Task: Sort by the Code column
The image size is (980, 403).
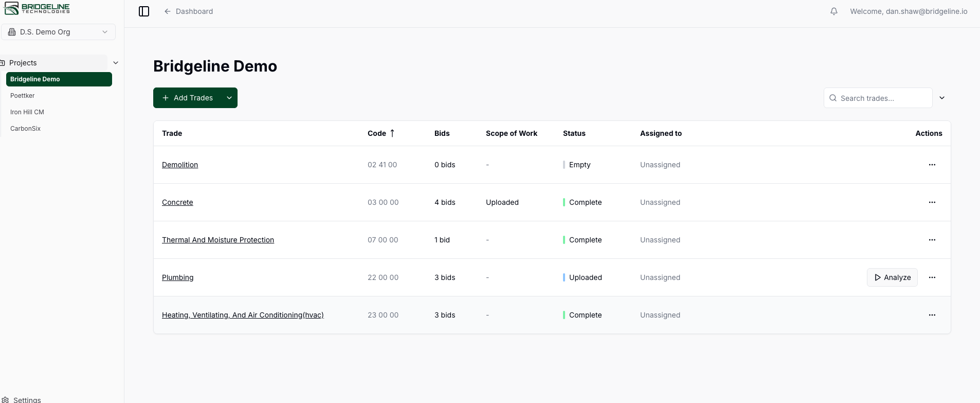Action: [381, 133]
